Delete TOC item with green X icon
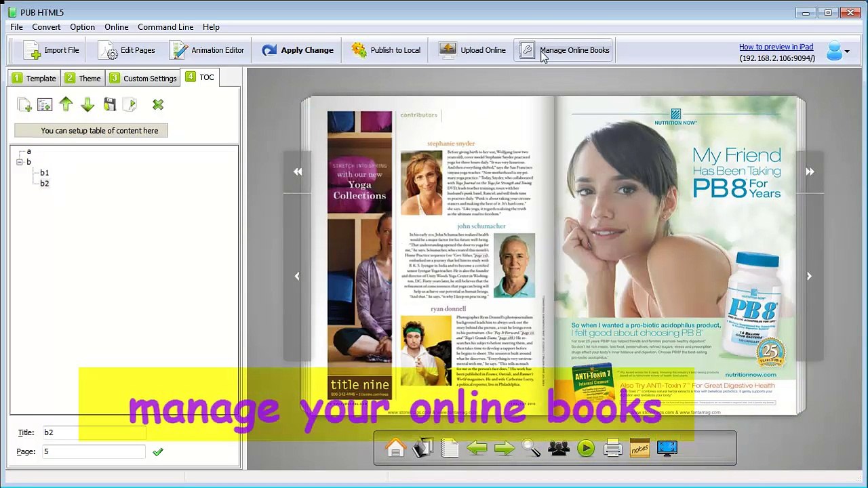This screenshot has height=488, width=868. click(158, 105)
